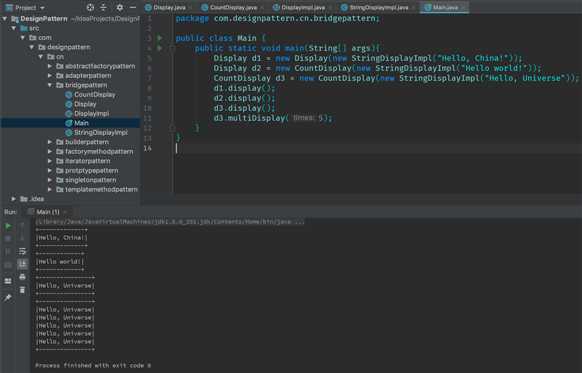The height and width of the screenshot is (373, 582).
Task: Clear console with the trash icon
Action: coord(22,290)
